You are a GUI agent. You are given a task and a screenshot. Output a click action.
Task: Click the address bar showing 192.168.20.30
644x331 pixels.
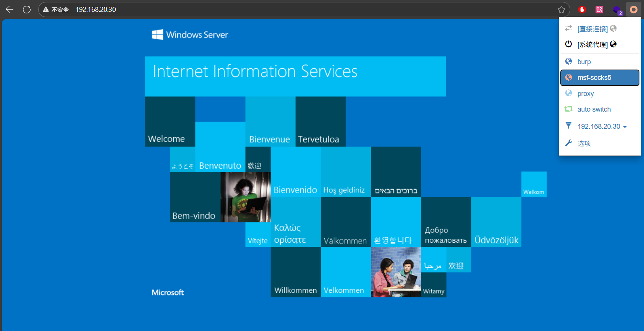pyautogui.click(x=267, y=10)
